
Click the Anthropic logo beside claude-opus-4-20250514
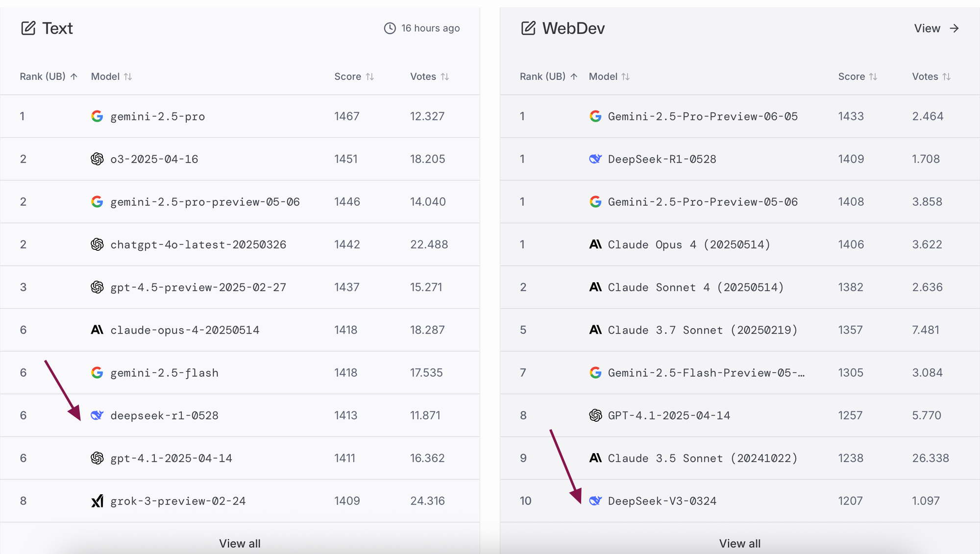97,330
